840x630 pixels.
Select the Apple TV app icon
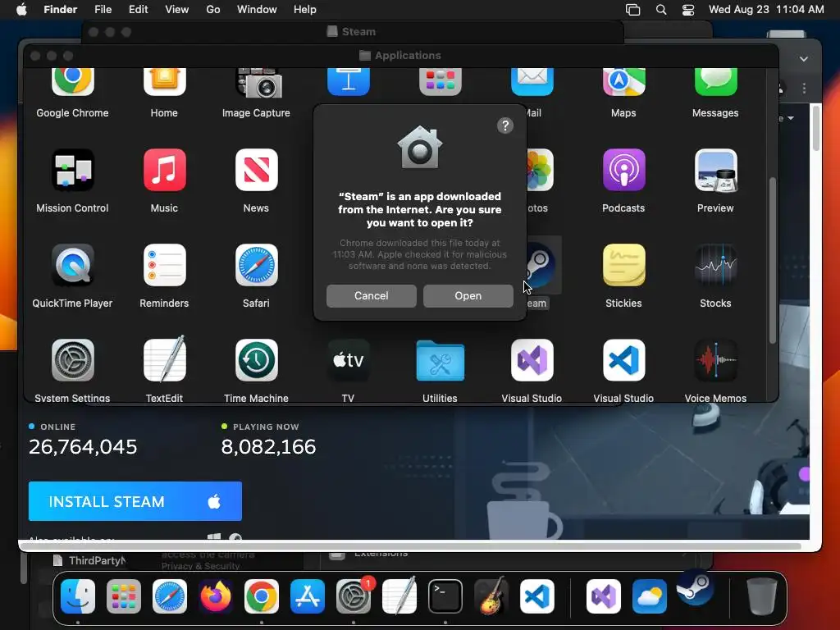(x=348, y=360)
